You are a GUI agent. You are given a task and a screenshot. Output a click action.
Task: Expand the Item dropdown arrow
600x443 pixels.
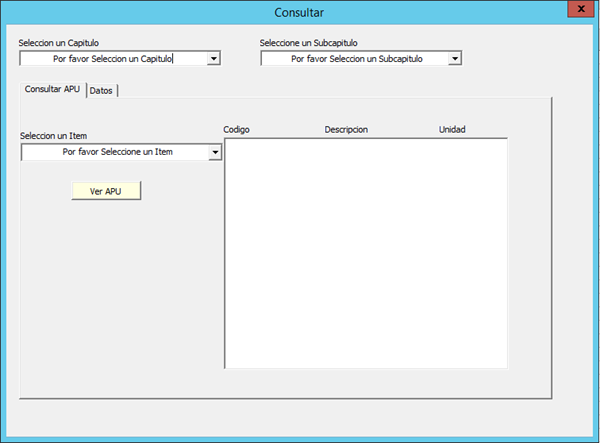(215, 152)
